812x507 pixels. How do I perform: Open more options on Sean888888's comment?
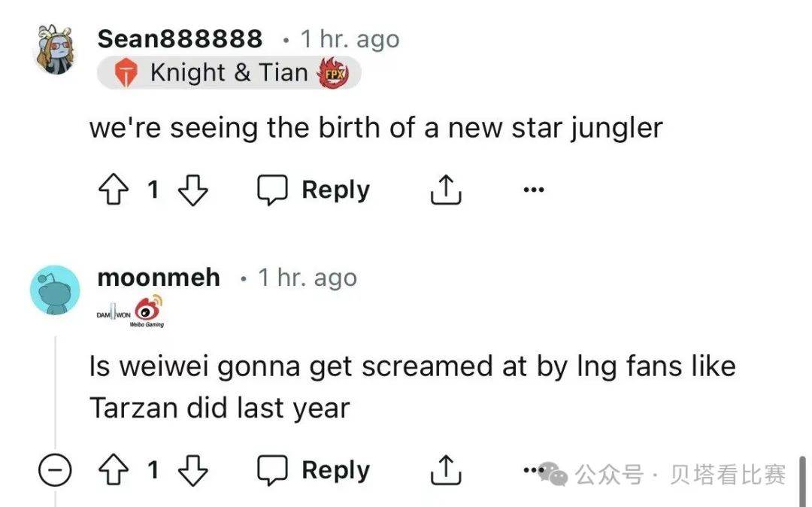point(533,190)
